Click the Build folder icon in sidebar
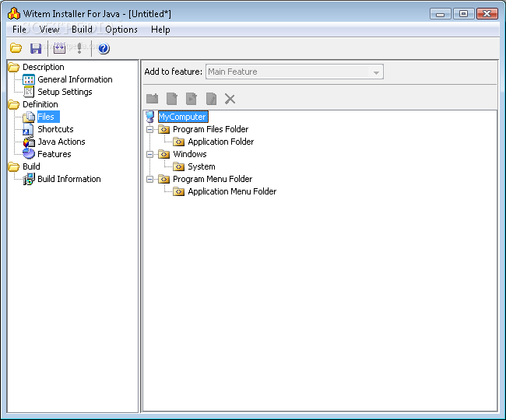Image resolution: width=506 pixels, height=420 pixels. (13, 166)
